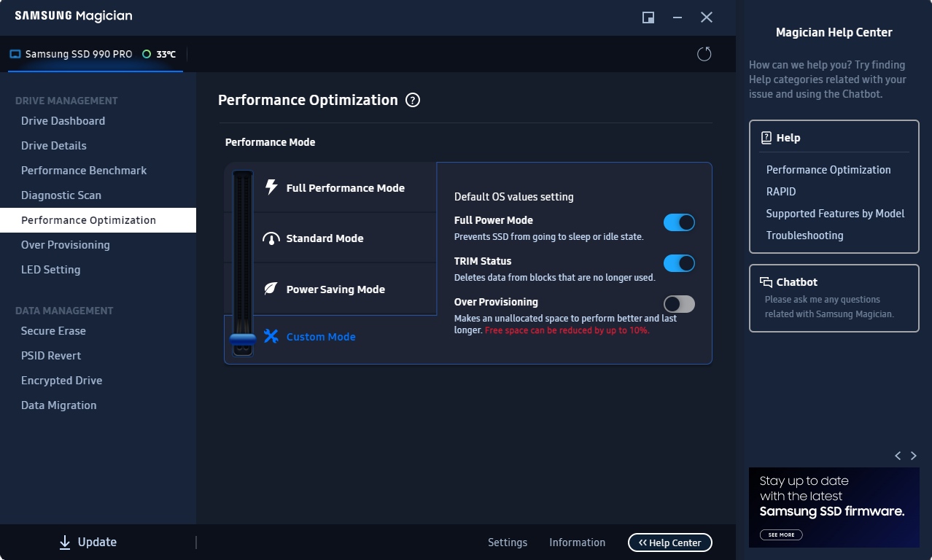Open the Settings menu at bottom
This screenshot has width=932, height=560.
(x=508, y=542)
